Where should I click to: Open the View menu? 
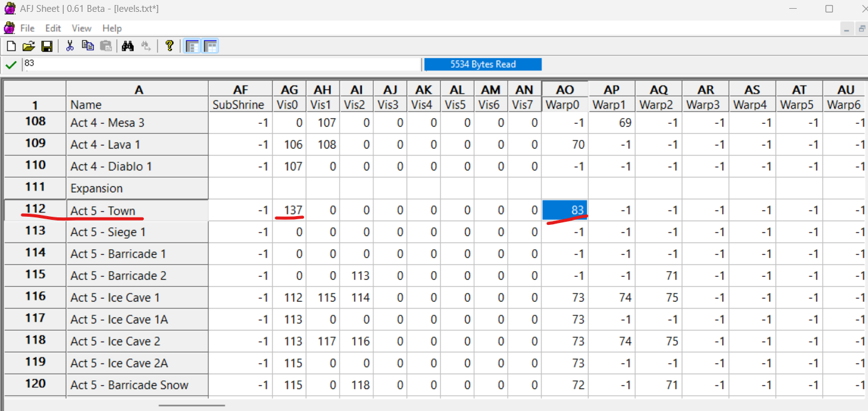[x=81, y=28]
